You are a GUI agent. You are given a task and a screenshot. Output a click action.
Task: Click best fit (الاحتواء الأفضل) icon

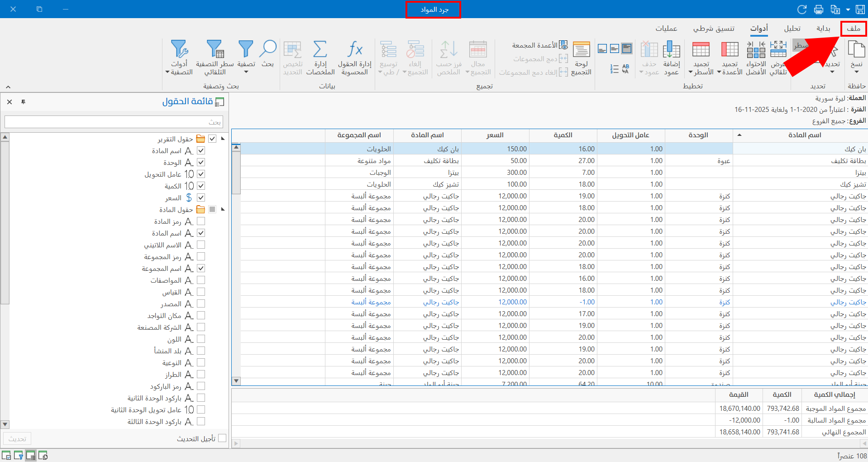[756, 49]
